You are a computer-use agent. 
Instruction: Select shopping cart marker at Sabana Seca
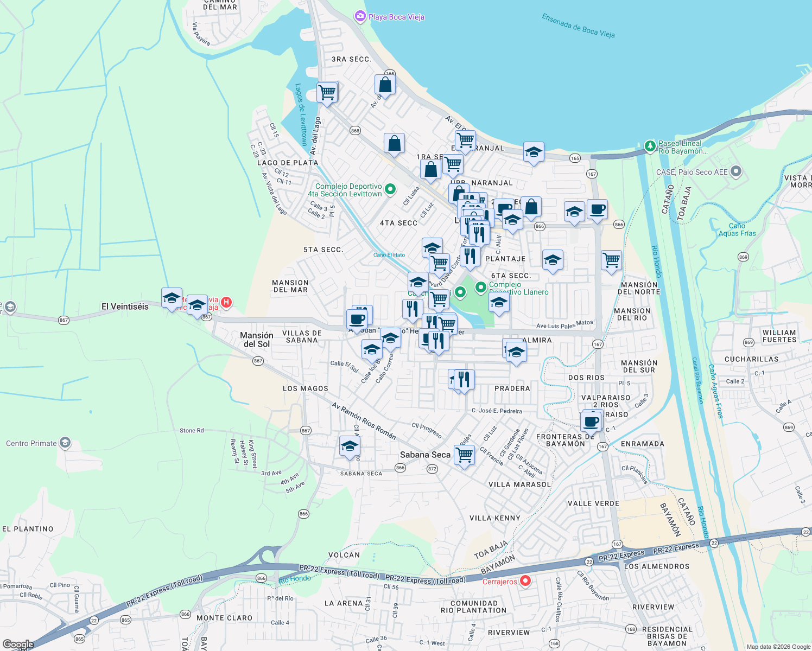tap(464, 455)
